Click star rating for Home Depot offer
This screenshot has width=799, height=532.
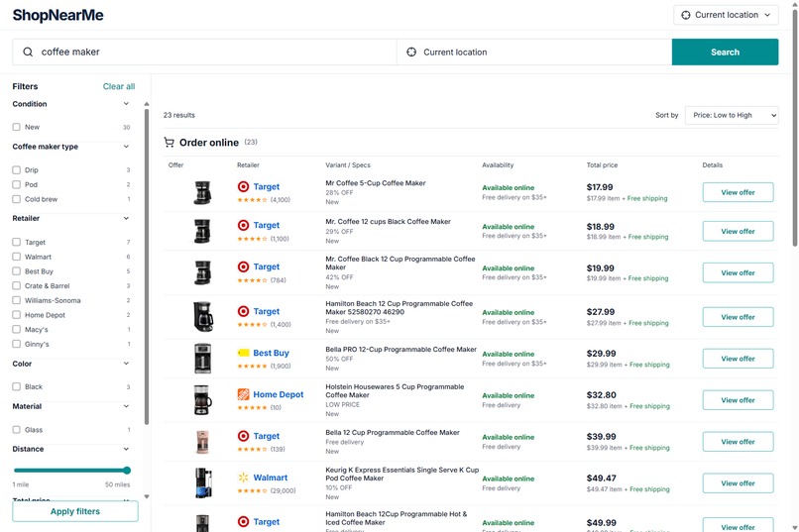252,408
